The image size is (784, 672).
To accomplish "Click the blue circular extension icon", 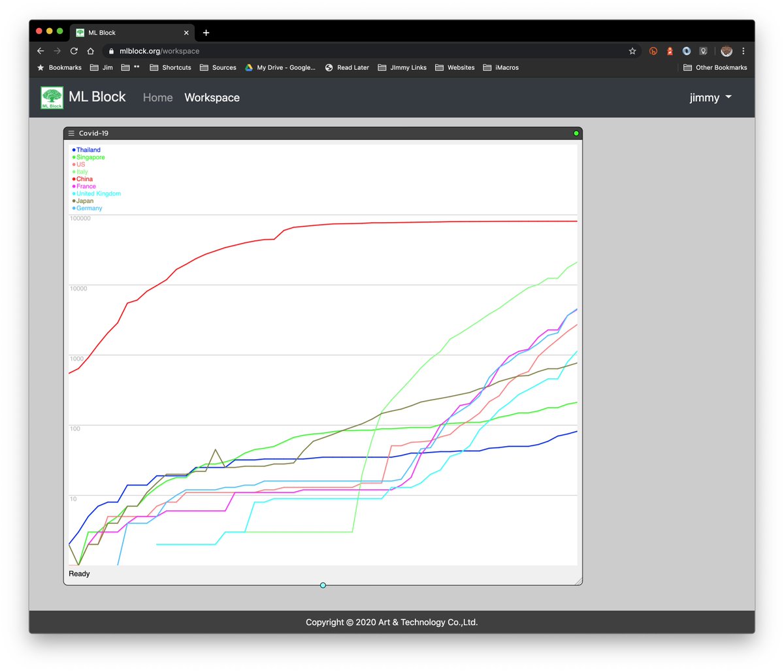I will 687,51.
